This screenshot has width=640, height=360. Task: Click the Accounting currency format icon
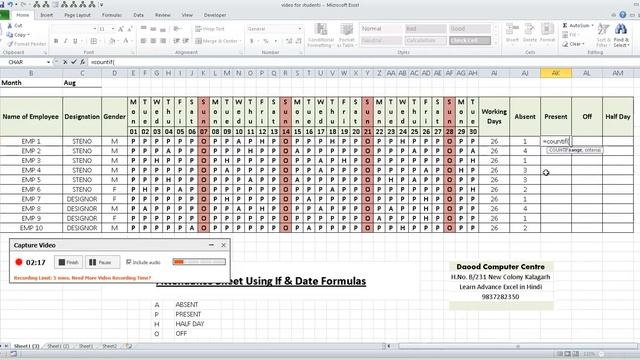pyautogui.click(x=252, y=41)
